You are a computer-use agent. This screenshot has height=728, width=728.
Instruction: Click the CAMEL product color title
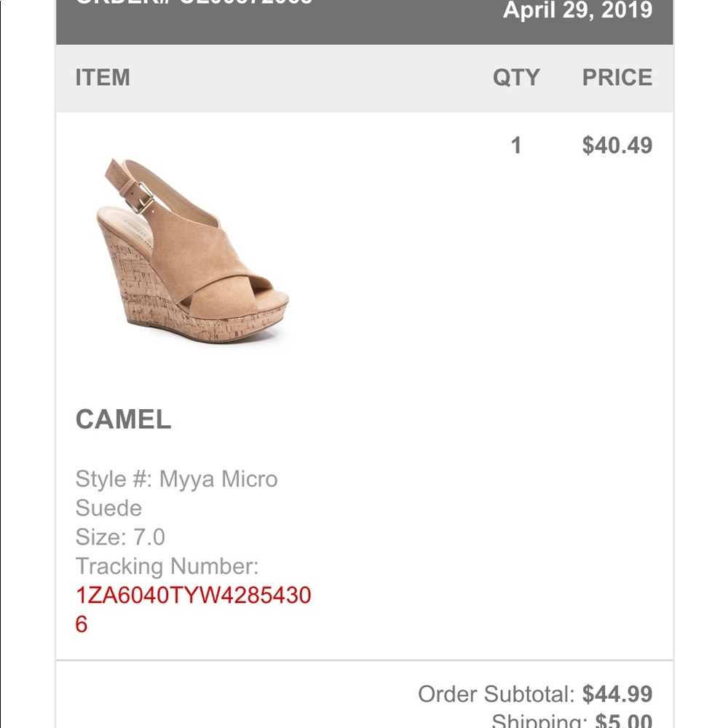click(124, 419)
